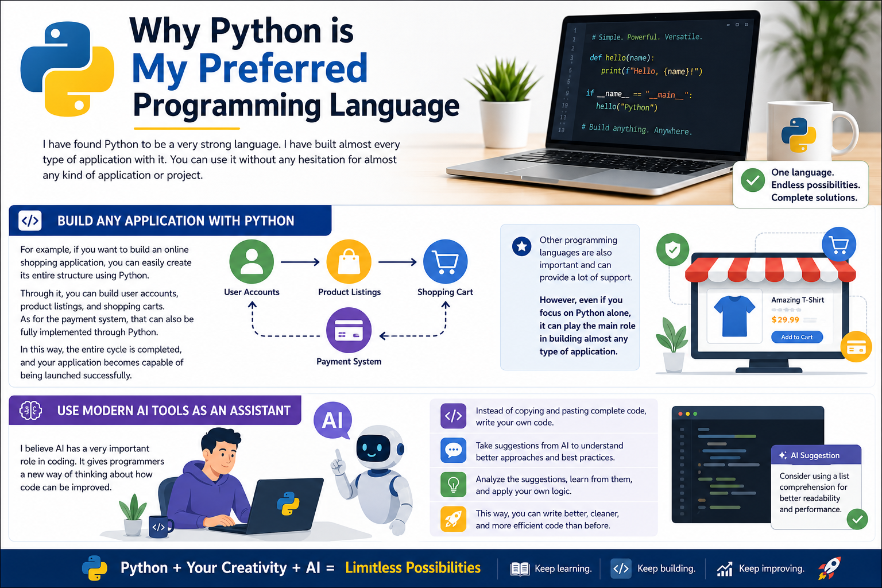Select the green User Accounts icon
The image size is (882, 588).
point(252,262)
